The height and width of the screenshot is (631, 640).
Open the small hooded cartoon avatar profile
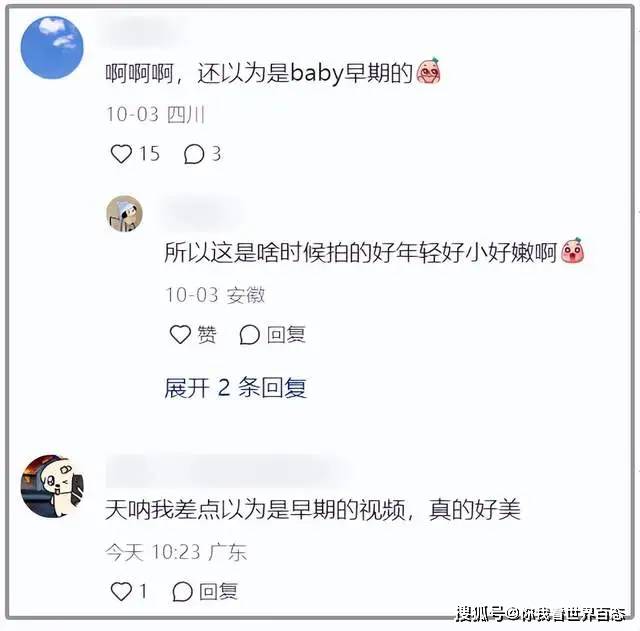tap(124, 213)
